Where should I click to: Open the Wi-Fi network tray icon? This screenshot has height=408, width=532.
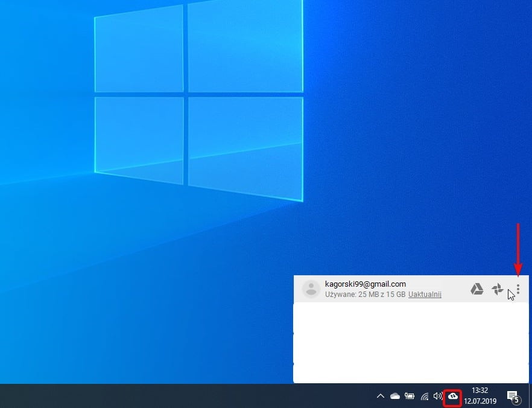pyautogui.click(x=425, y=396)
